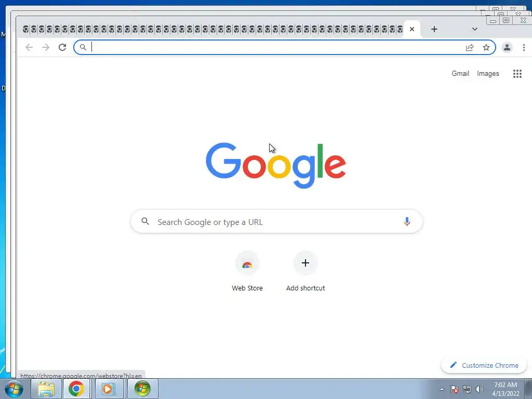Open Action Center flag in tray
This screenshot has height=399, width=532.
455,389
